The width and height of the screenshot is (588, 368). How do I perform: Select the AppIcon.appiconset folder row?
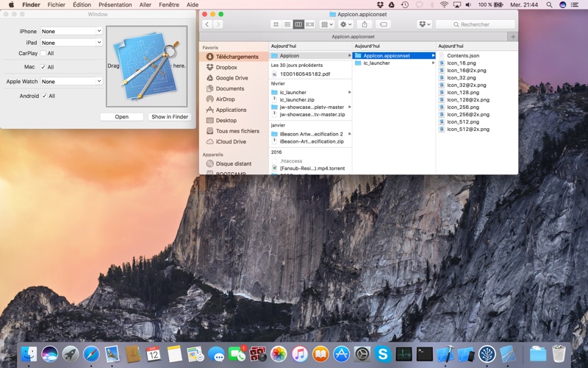pos(395,56)
